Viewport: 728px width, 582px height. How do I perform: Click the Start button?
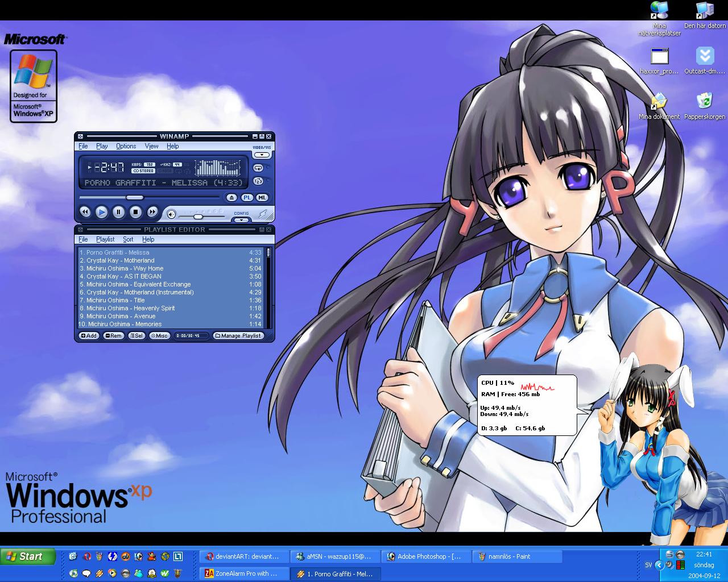[x=28, y=556]
